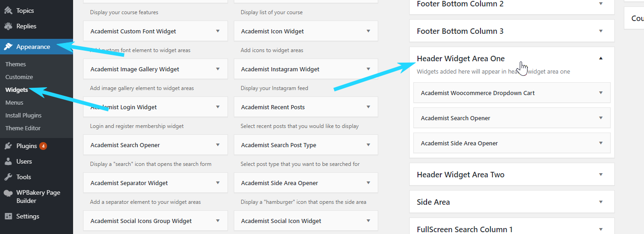Click 'Login and register membership widget' text
The image size is (644, 234).
137,126
